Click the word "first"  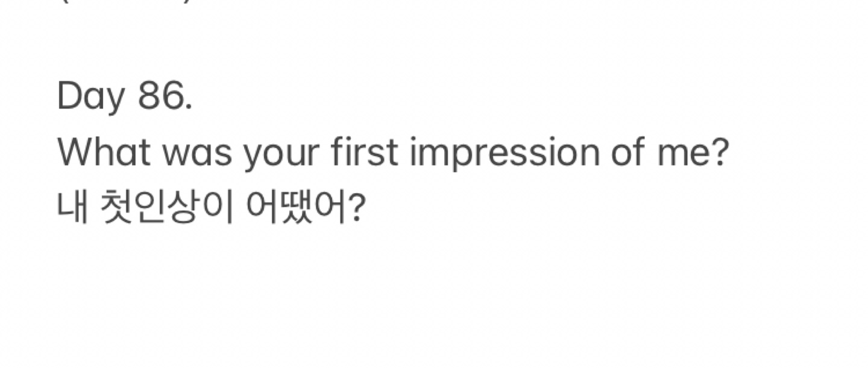[364, 154]
